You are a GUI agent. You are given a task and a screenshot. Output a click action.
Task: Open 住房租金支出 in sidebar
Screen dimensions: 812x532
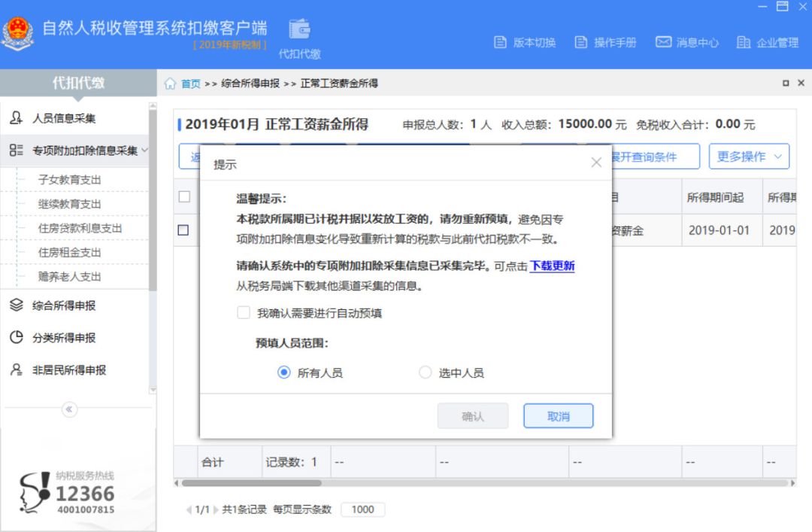(69, 253)
